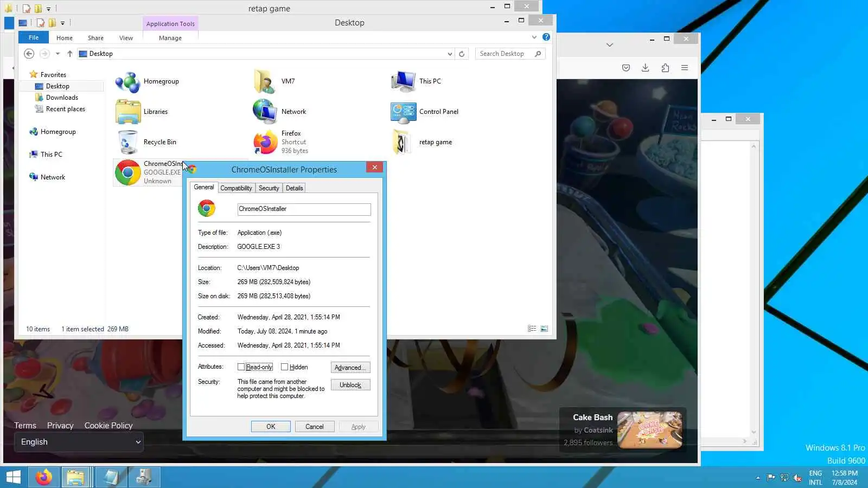Click the Advanced... attributes button
The image size is (868, 488).
(350, 368)
